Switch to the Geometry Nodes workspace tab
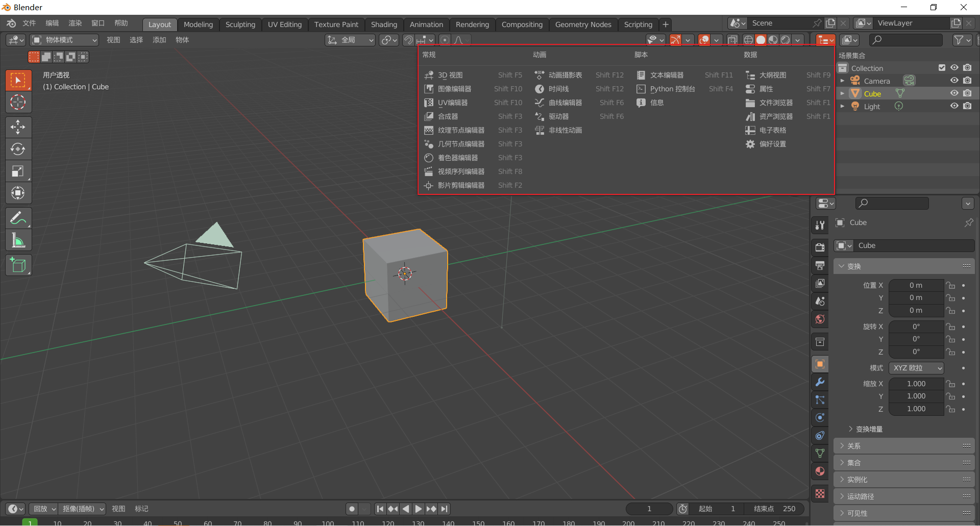The height and width of the screenshot is (526, 980). pyautogui.click(x=583, y=24)
